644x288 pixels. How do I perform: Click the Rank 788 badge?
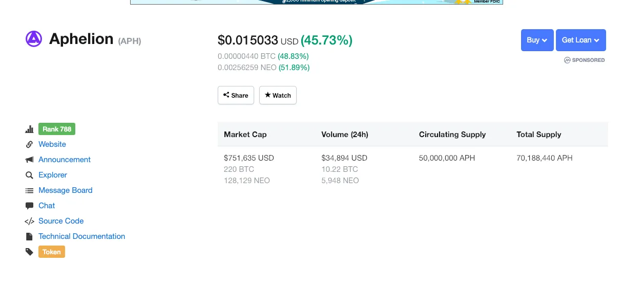(57, 129)
